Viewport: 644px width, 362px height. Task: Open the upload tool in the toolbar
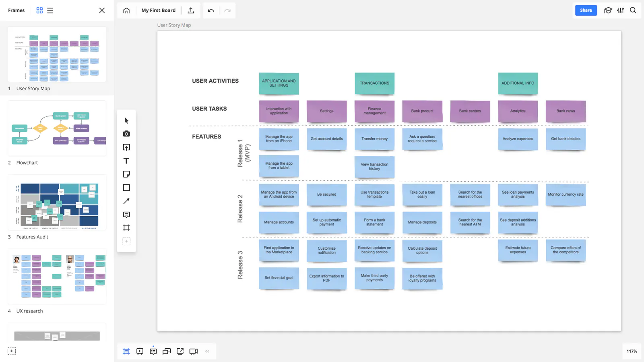pos(126,147)
